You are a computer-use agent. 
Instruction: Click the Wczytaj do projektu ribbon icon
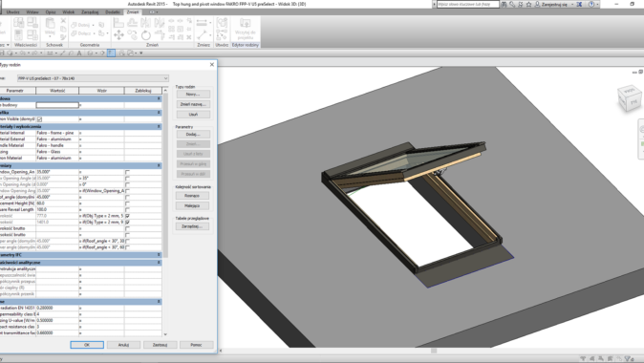pyautogui.click(x=246, y=29)
